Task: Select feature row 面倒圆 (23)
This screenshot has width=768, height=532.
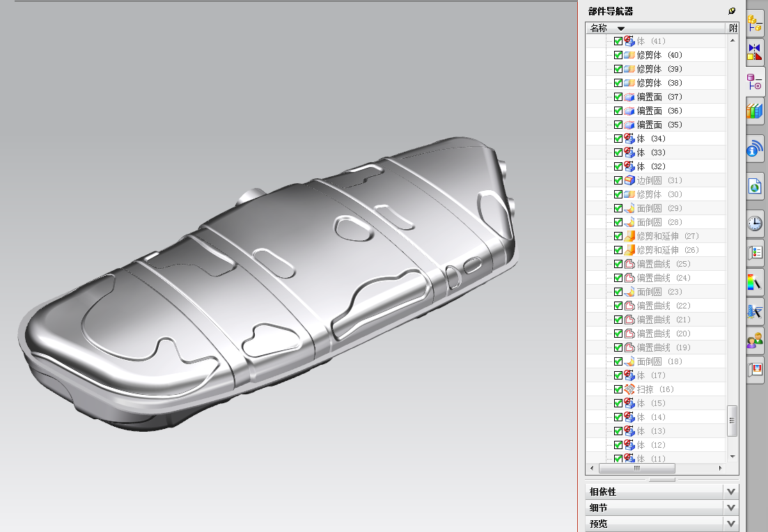Action: coord(655,292)
